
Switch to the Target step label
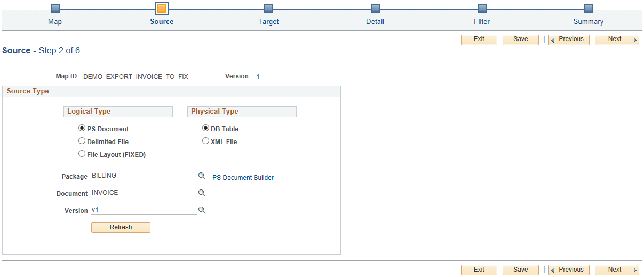point(268,22)
